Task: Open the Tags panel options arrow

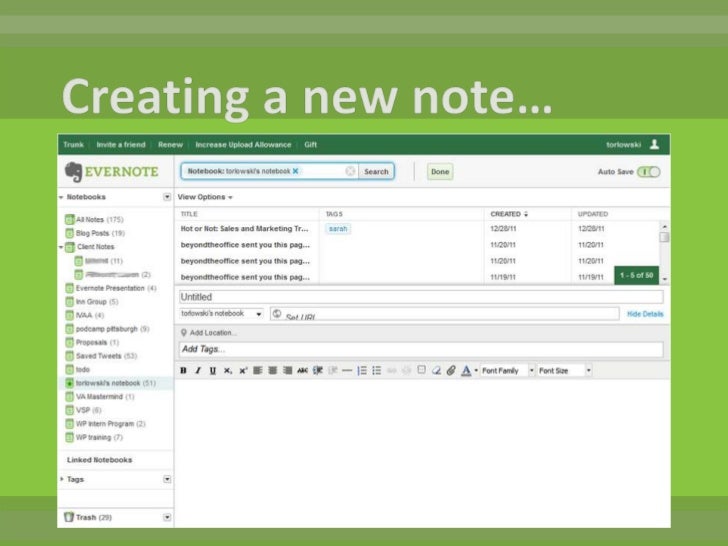Action: pyautogui.click(x=167, y=479)
